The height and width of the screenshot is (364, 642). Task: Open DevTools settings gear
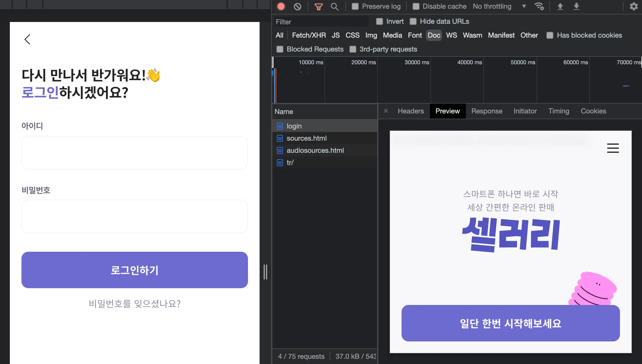click(634, 6)
